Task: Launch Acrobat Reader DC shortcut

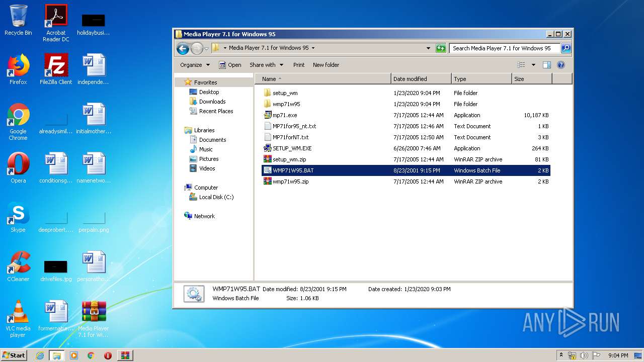Action: pyautogui.click(x=56, y=23)
